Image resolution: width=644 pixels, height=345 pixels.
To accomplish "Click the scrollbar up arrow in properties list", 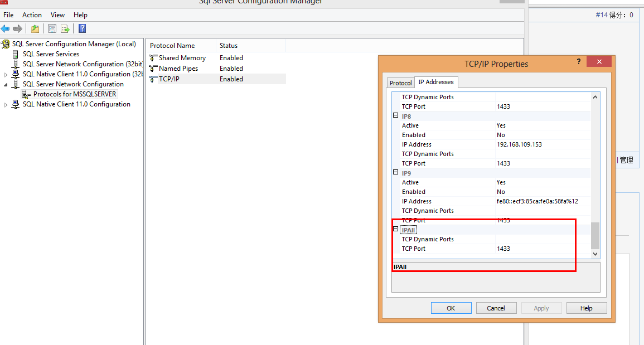I will tap(595, 98).
